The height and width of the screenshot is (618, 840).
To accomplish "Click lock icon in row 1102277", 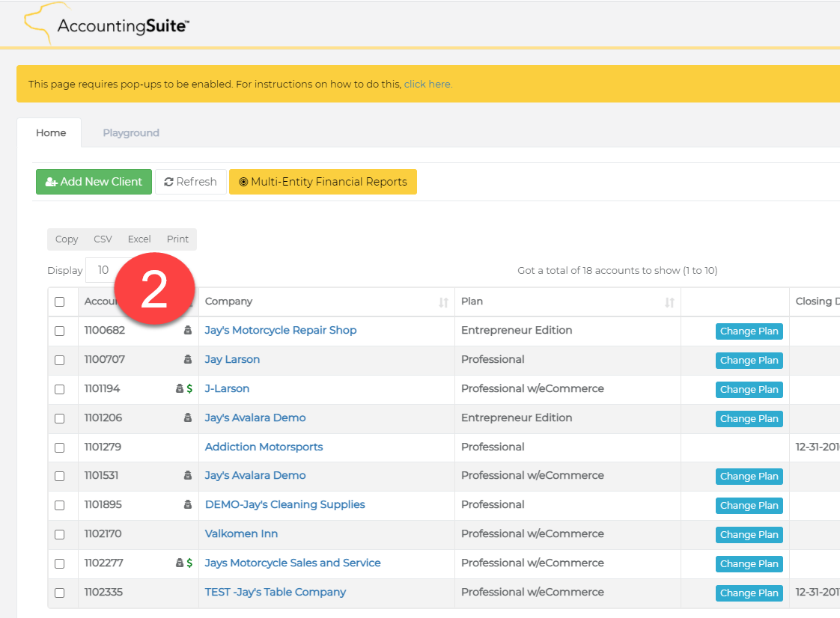I will point(180,563).
